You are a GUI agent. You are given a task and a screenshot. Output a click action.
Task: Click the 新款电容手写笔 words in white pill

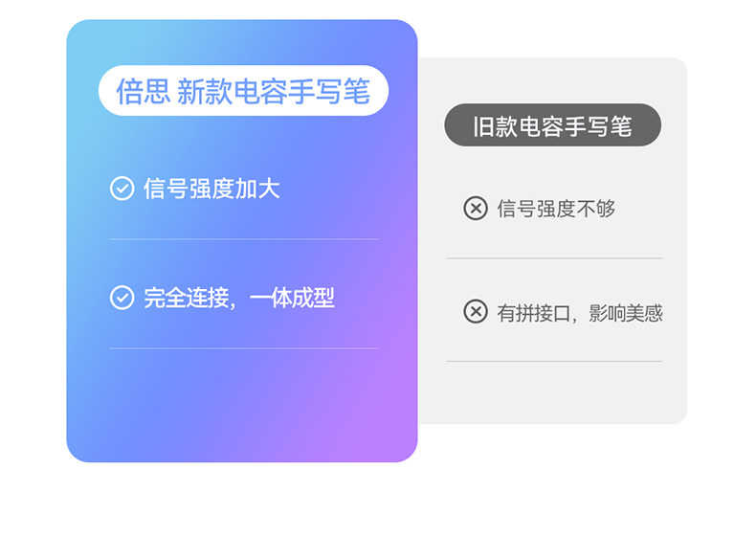click(x=274, y=91)
